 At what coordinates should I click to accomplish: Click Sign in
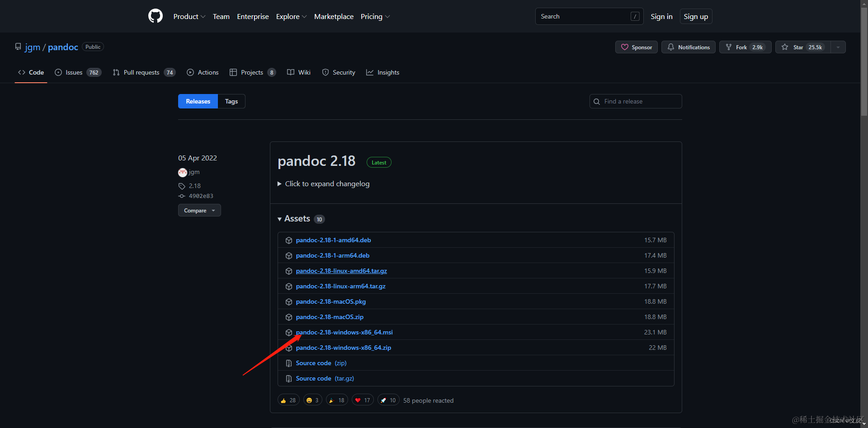click(661, 16)
